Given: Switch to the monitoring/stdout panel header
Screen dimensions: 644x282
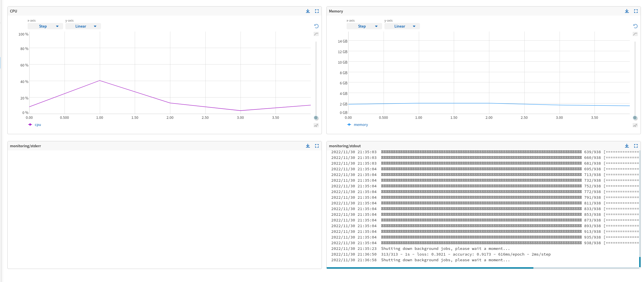Looking at the screenshot, I should [x=345, y=146].
